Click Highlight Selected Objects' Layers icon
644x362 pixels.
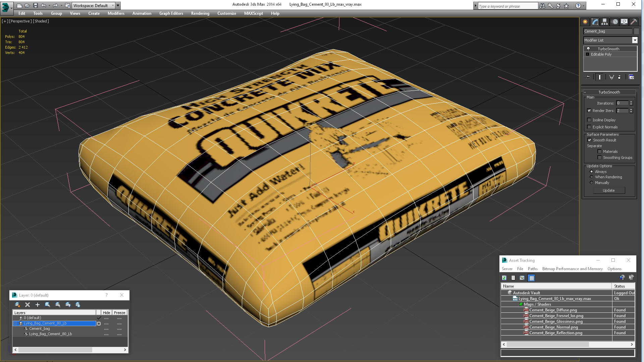tap(58, 305)
